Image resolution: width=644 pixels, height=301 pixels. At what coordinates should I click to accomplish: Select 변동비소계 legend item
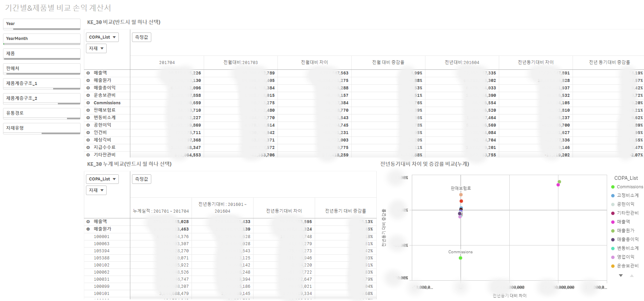pyautogui.click(x=625, y=249)
